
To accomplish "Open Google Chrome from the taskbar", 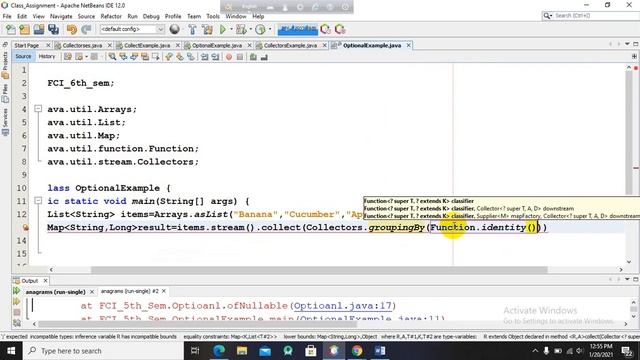I will pos(357,351).
